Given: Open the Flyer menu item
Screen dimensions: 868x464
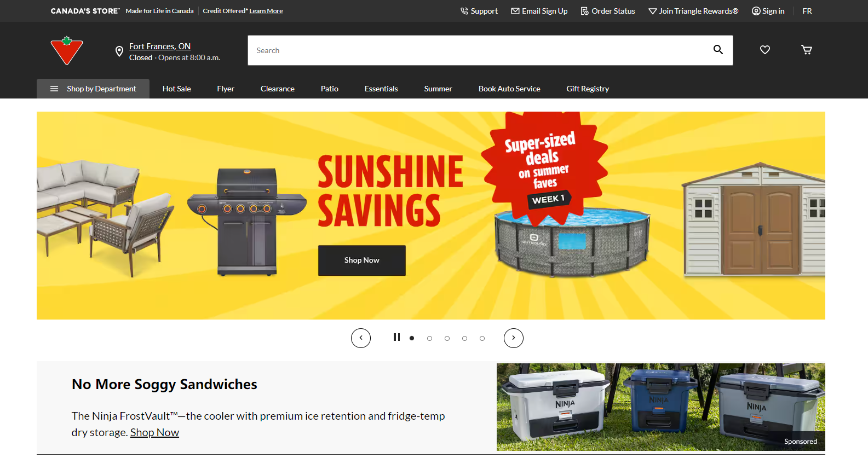Looking at the screenshot, I should coord(226,89).
